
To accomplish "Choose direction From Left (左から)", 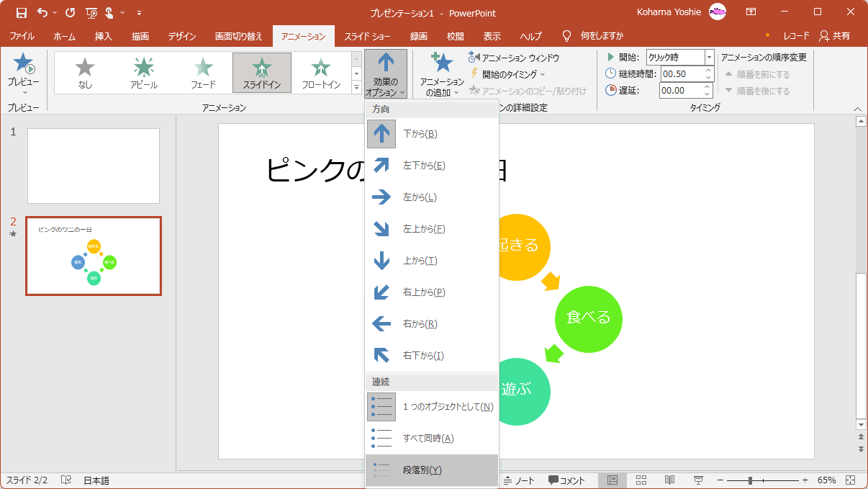I will pos(432,197).
